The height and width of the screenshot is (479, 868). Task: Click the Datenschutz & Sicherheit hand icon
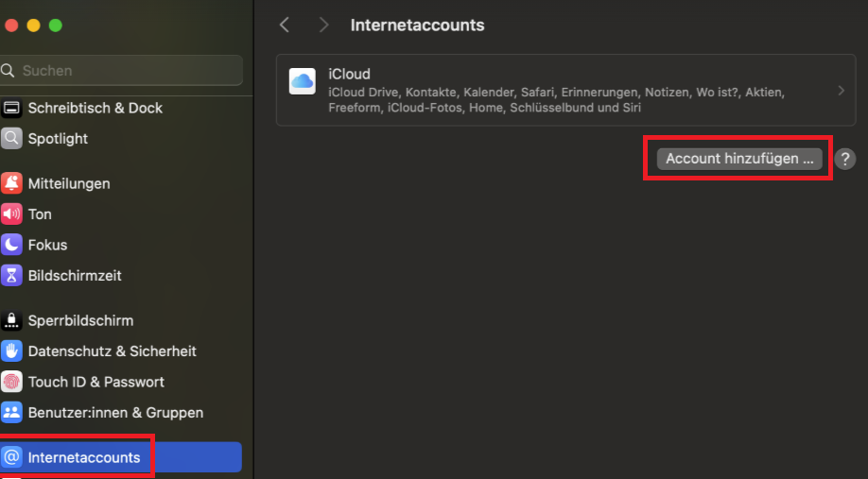point(11,351)
